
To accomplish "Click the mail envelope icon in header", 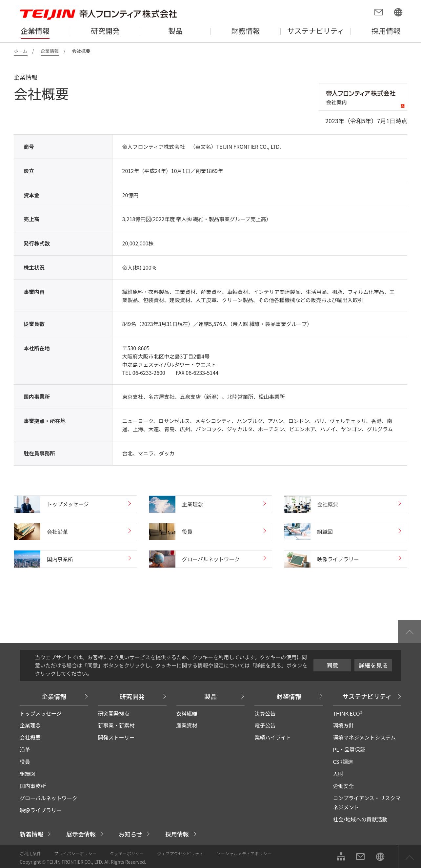I will pos(378,12).
